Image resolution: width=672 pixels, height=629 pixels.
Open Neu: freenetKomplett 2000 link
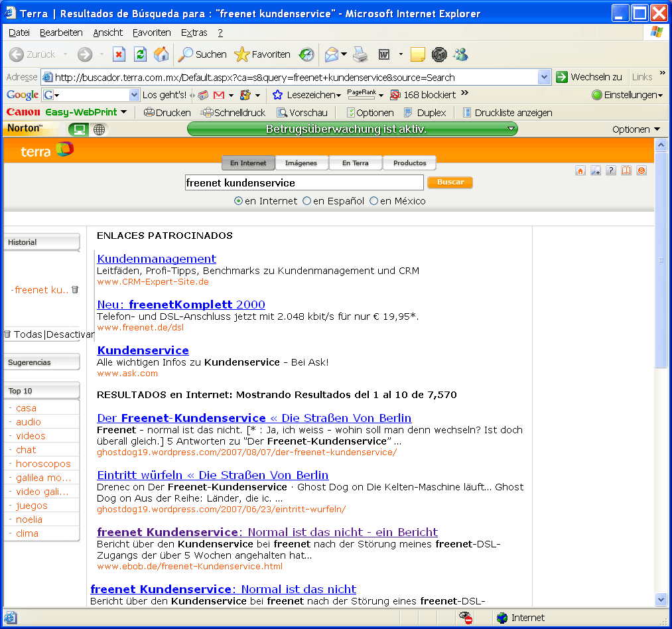(181, 305)
